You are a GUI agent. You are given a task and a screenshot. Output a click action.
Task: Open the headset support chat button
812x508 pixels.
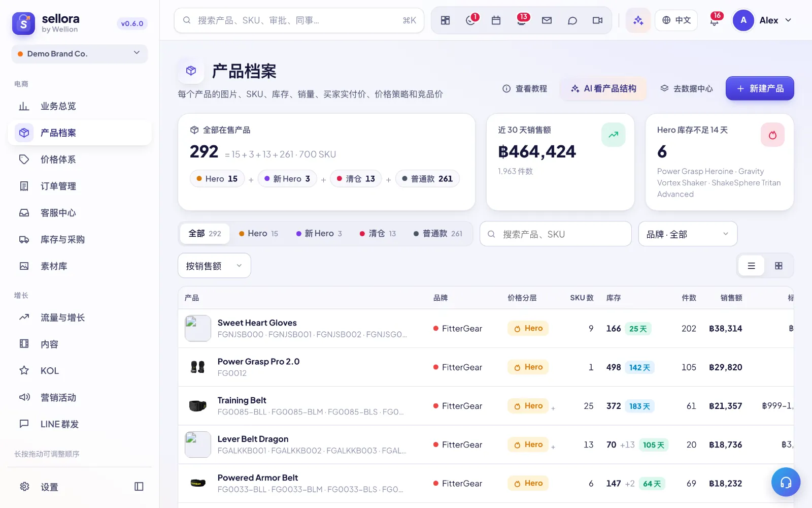coord(786,482)
